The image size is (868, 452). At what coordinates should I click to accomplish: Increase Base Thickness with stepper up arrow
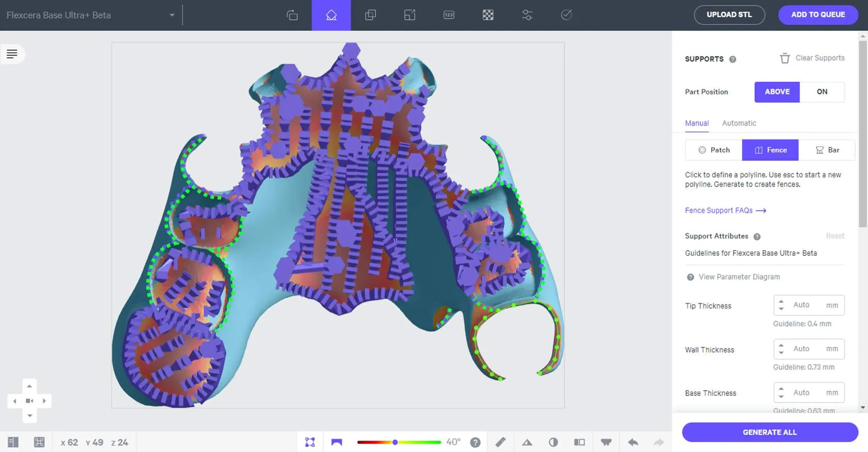tap(781, 389)
